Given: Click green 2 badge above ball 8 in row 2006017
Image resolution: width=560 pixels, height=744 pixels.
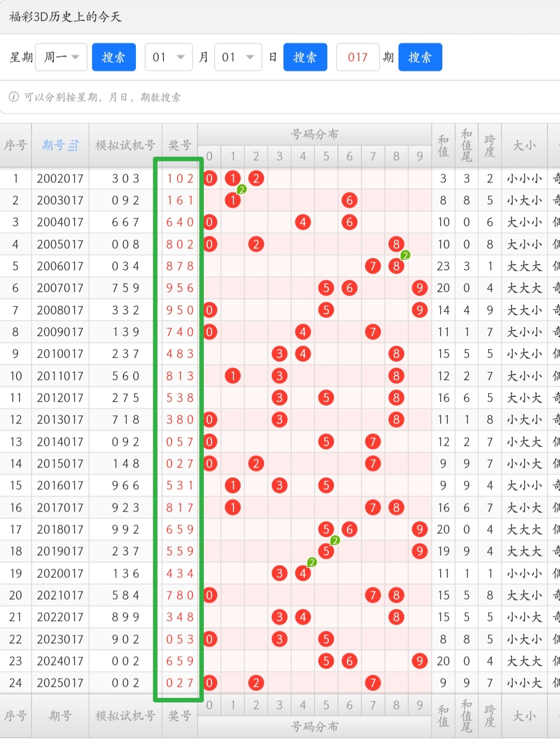Looking at the screenshot, I should (x=405, y=255).
